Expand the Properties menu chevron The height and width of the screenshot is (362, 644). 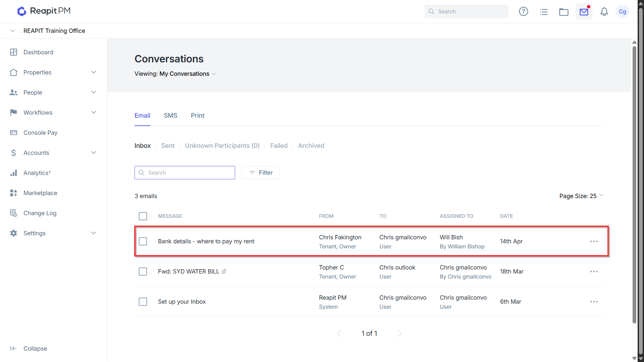[x=94, y=72]
